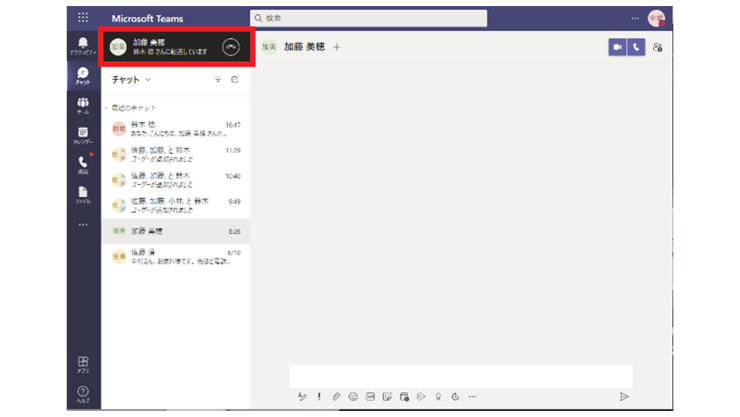Hang up the transferring call banner
The height and width of the screenshot is (417, 740).
[231, 47]
